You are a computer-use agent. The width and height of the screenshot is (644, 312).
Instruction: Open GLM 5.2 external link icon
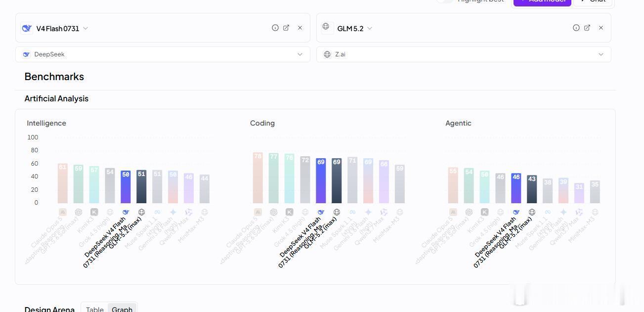587,28
